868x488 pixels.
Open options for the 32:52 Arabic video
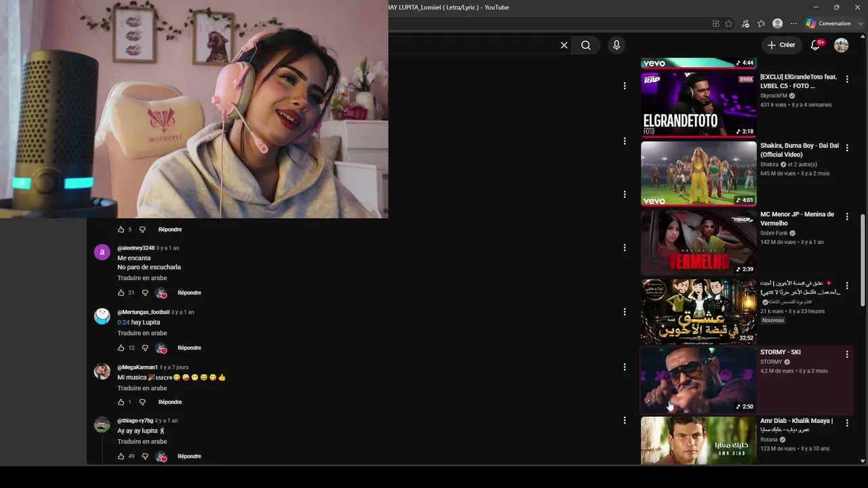847,285
